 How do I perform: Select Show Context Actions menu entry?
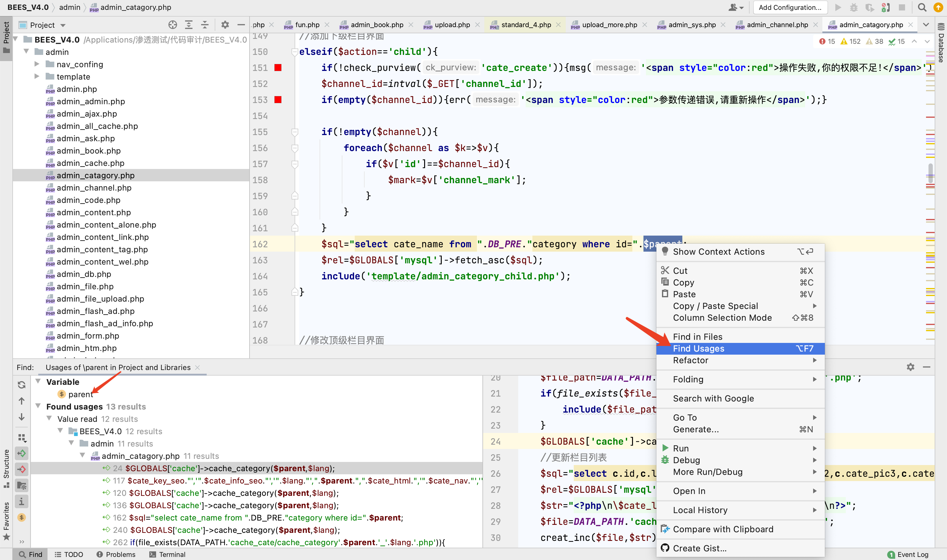[740, 252]
